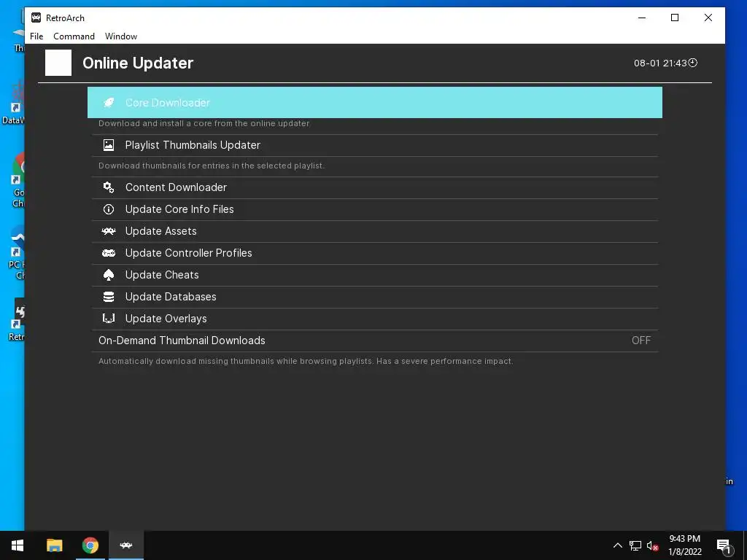
Task: Click the Core Downloader rocket icon
Action: tap(109, 102)
